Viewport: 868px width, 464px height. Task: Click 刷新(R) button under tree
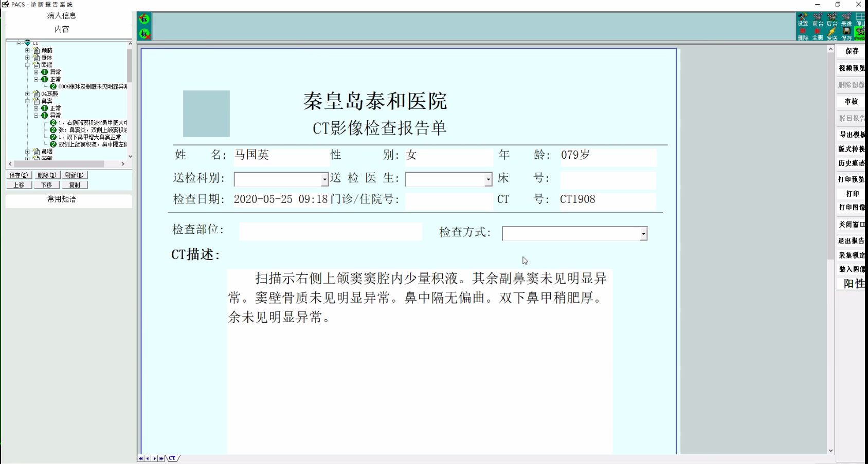coord(75,175)
